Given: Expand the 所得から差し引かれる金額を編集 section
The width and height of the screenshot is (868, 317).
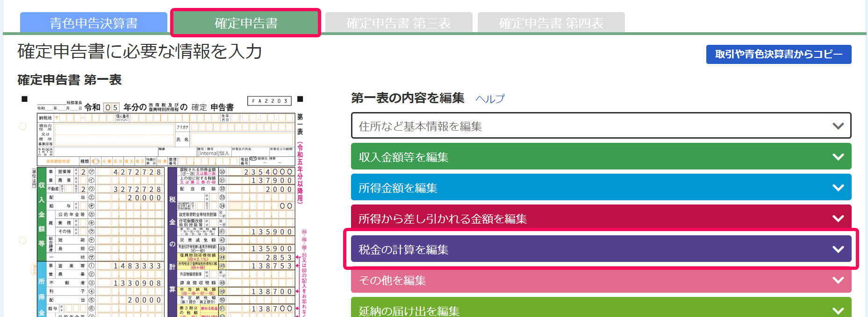Looking at the screenshot, I should (601, 218).
